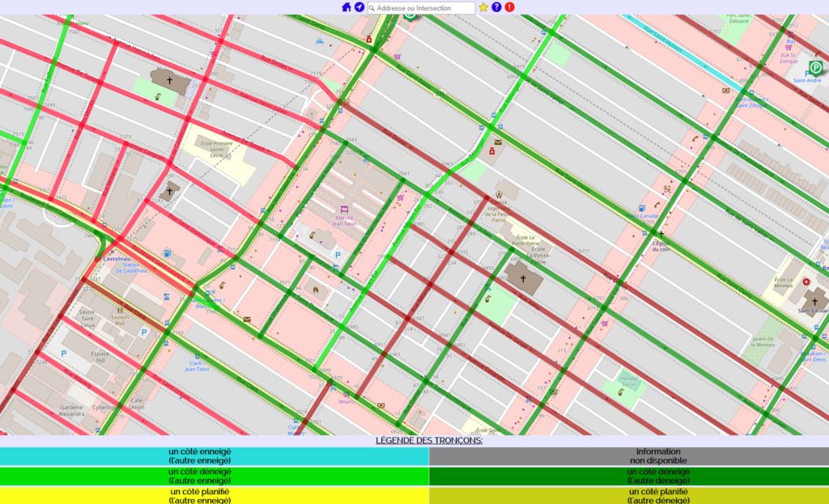Select dark green 'un côté déneigé' legend row
829x504 pixels.
628,476
